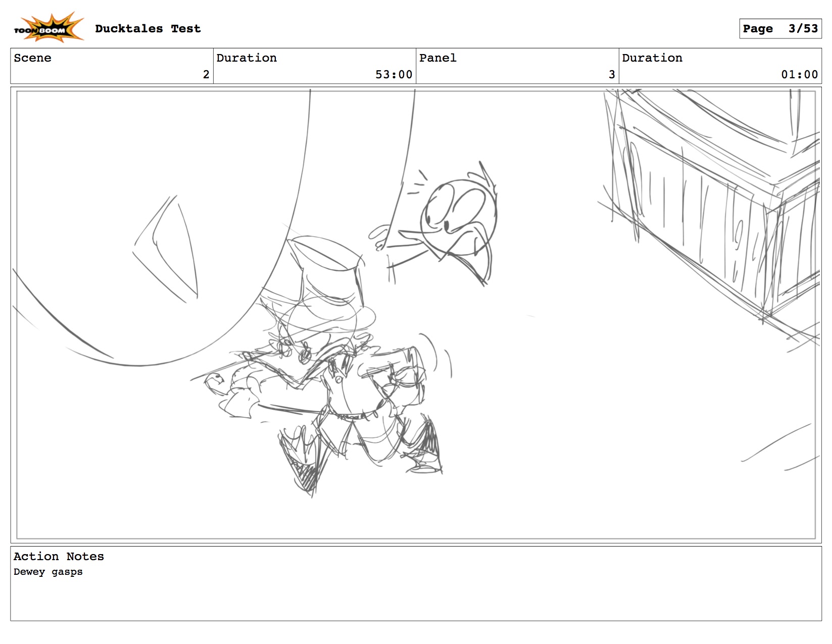
Task: Click Dewey's head in the sketch
Action: tap(457, 212)
